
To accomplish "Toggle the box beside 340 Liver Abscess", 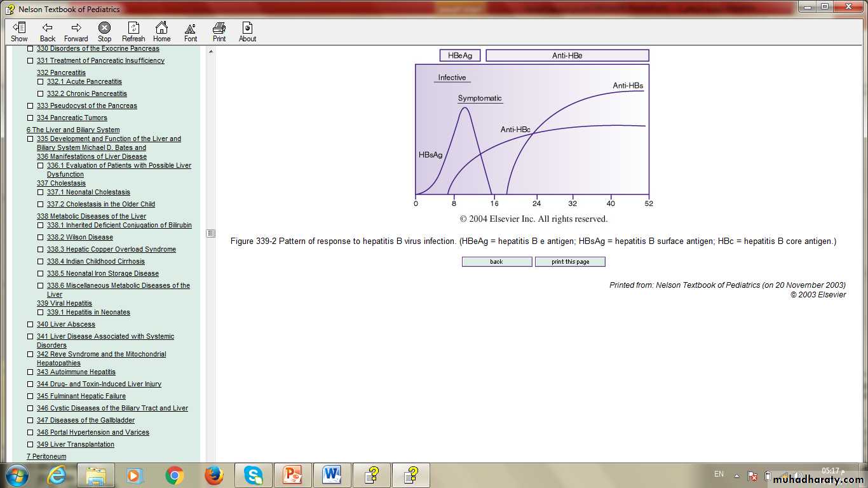I will (31, 325).
